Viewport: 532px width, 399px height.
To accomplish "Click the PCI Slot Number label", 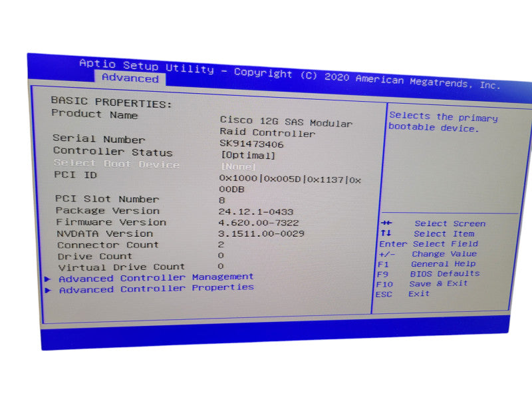I will (107, 199).
